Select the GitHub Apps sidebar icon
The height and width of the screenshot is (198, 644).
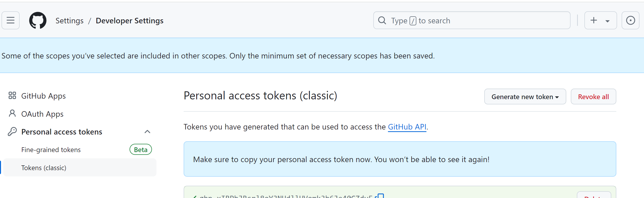pyautogui.click(x=12, y=96)
